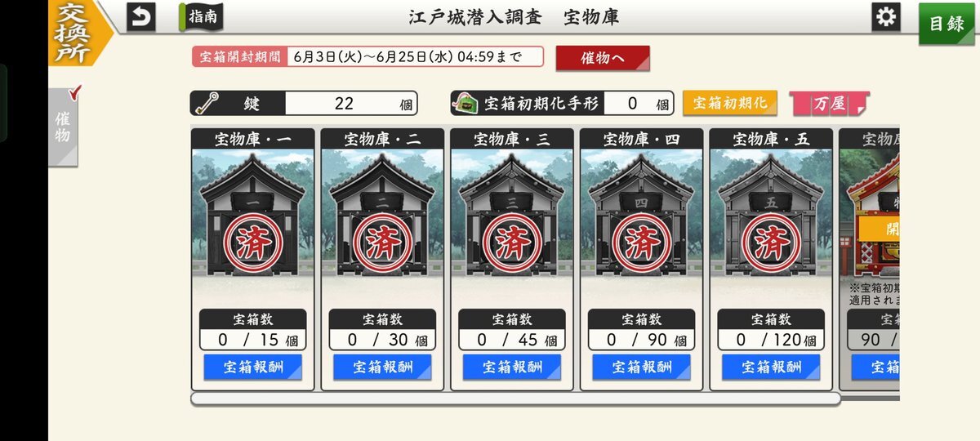
Task: View 宝箱報酬 for 宝物庫・一
Action: [x=254, y=367]
